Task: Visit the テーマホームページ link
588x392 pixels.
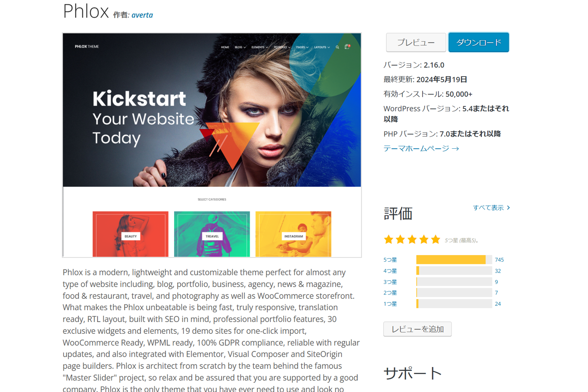Action: pos(421,148)
